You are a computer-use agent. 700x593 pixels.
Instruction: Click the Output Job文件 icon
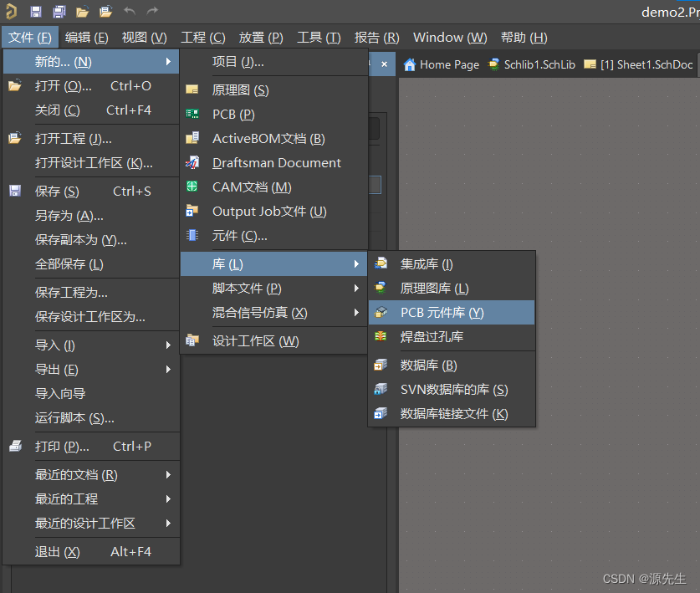point(192,210)
